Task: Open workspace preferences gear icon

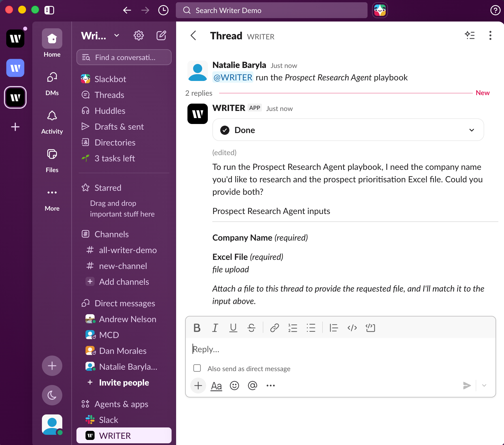Action: point(139,36)
